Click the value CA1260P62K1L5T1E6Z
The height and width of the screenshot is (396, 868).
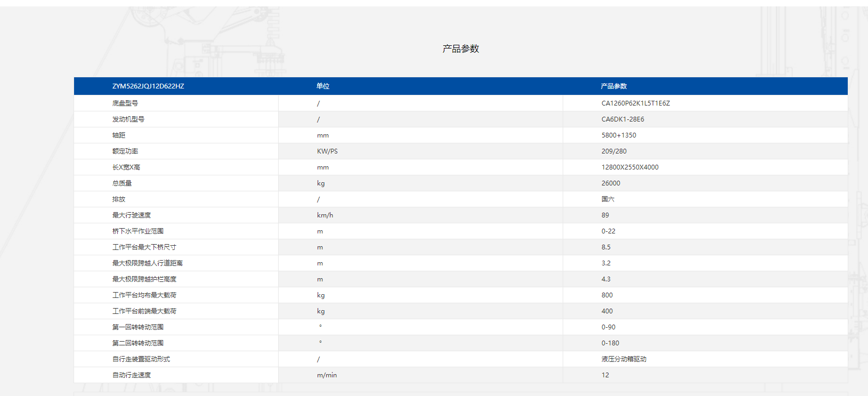[636, 103]
